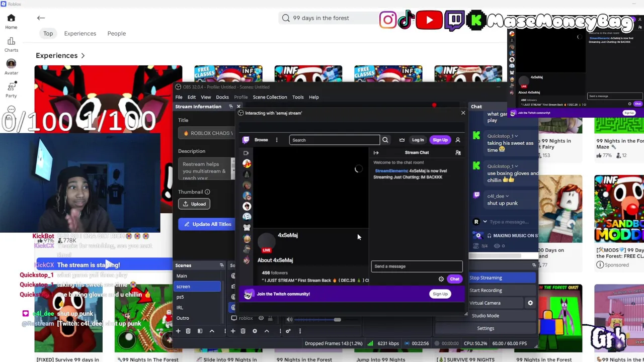Add new source with plus icon
The height and width of the screenshot is (362, 644).
pos(233,331)
